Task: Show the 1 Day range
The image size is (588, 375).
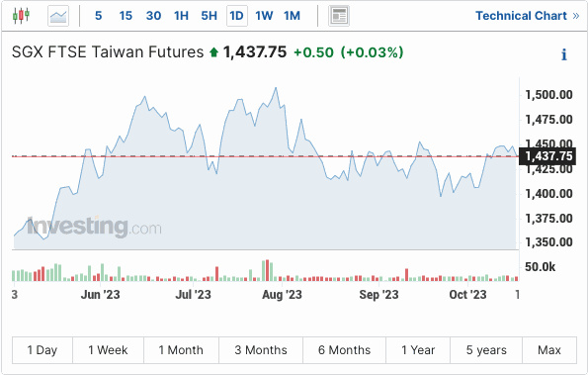Action: [x=42, y=350]
